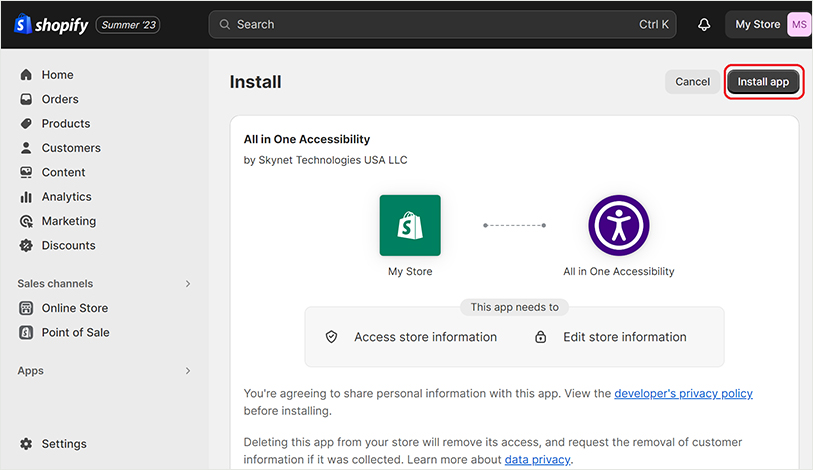Click Install app button

763,82
